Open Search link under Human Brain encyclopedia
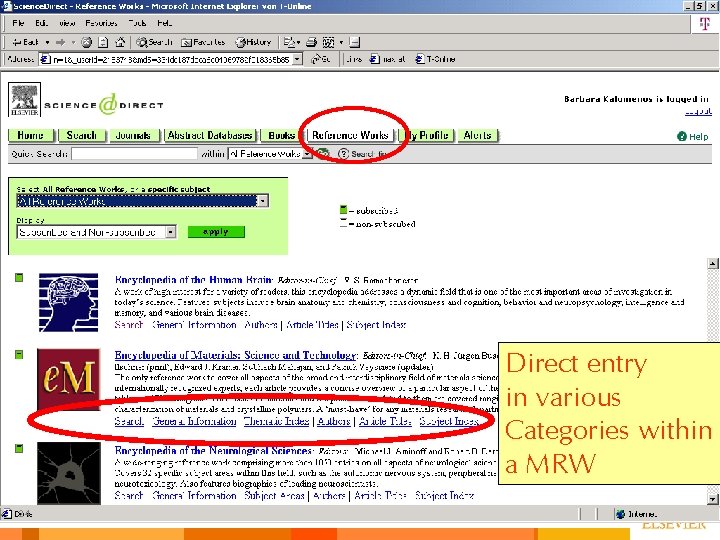This screenshot has width=720, height=540. pyautogui.click(x=129, y=325)
